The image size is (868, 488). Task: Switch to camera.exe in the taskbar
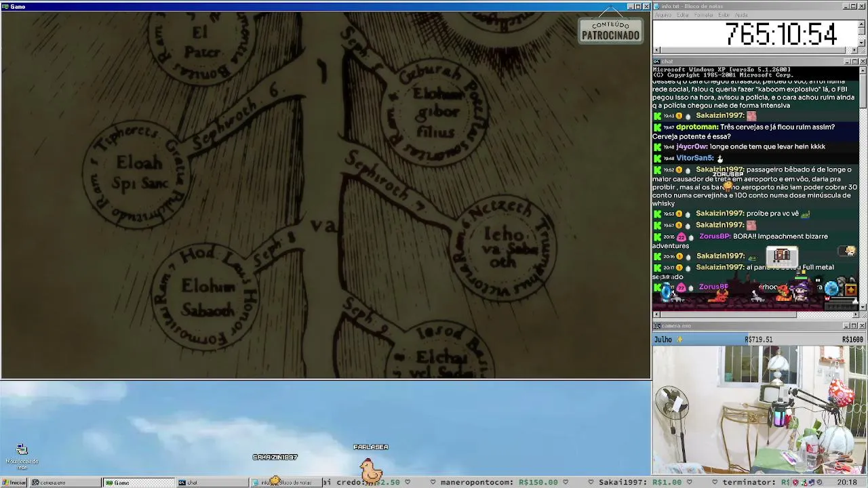point(65,483)
